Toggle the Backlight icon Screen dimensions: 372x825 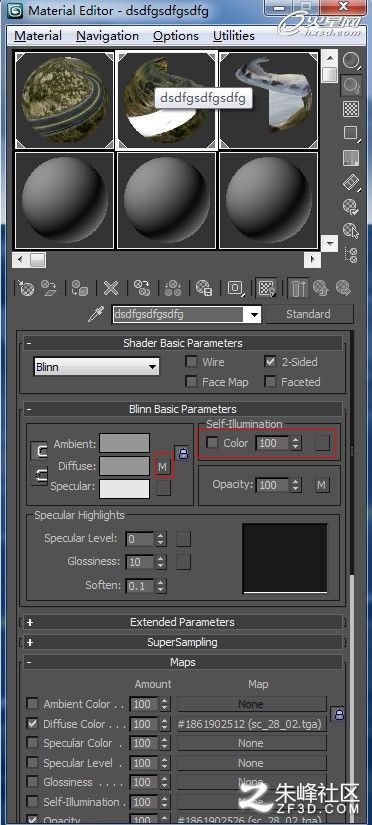click(350, 85)
